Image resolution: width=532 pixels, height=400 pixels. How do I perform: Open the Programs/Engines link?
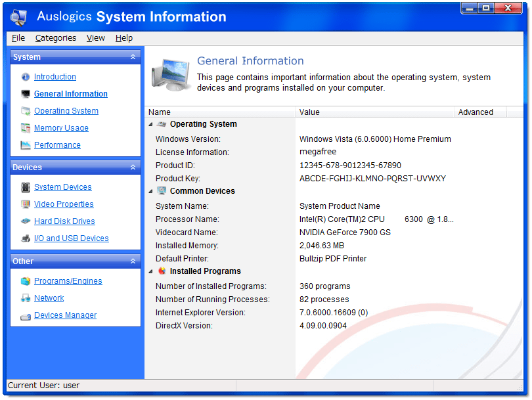pos(68,281)
